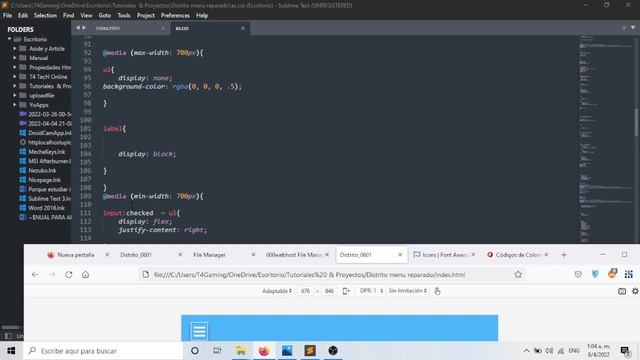Open the Goto menu
This screenshot has height=360, width=640.
click(x=104, y=16)
